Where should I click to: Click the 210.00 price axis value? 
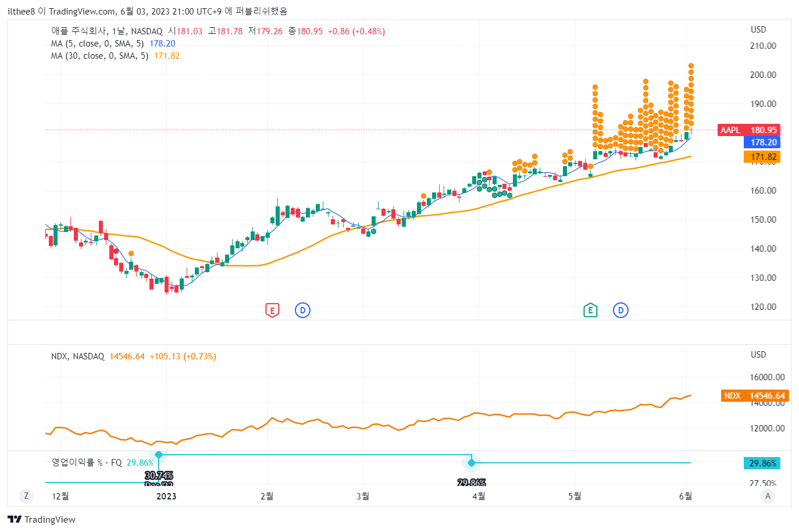[x=763, y=46]
